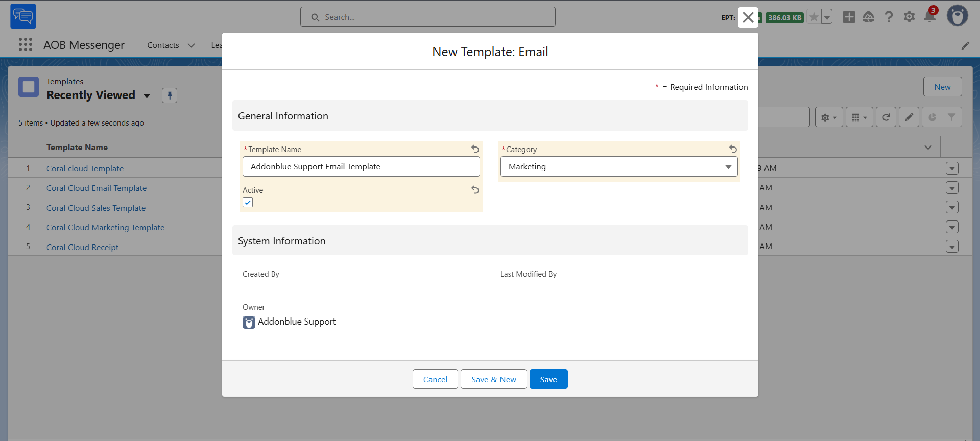Switch list view via Recently Viewed dropdown
The height and width of the screenshot is (441, 980).
(147, 96)
